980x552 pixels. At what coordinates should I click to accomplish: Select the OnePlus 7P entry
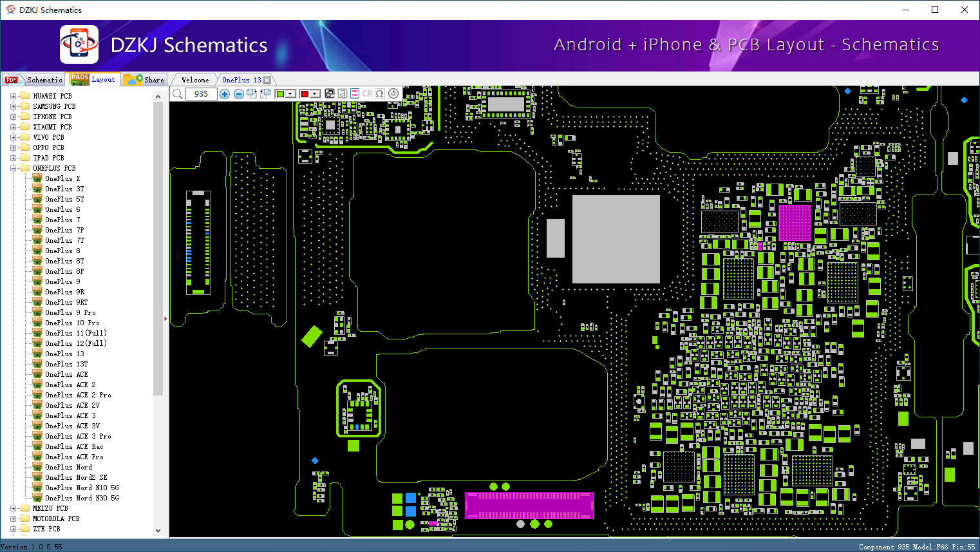tap(64, 230)
